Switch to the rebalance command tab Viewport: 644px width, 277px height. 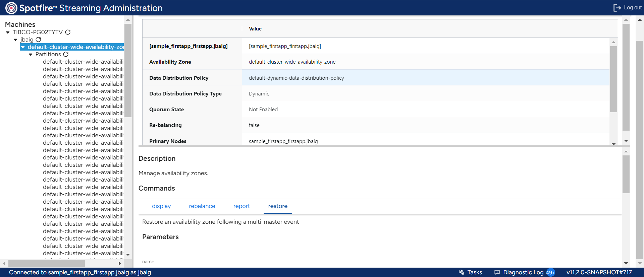pyautogui.click(x=202, y=206)
